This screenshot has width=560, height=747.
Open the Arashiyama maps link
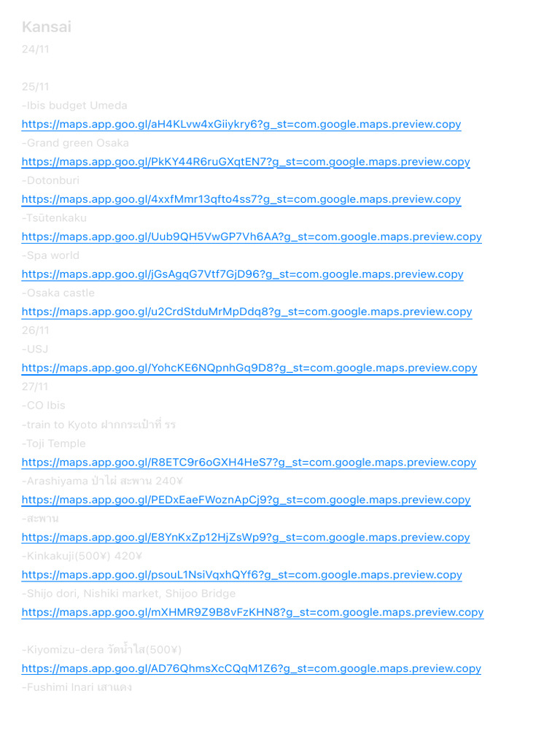click(x=246, y=500)
